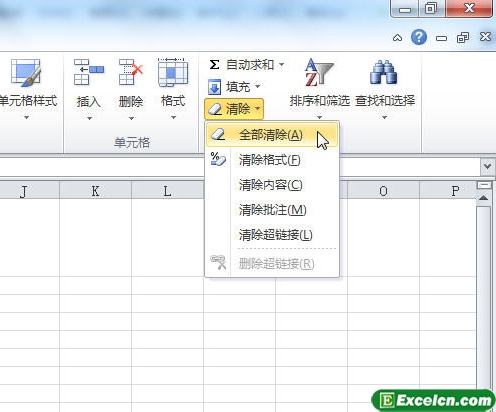This screenshot has height=412, width=496.
Task: Click the Find and Select (查找和选择) binoculars icon
Action: click(383, 72)
